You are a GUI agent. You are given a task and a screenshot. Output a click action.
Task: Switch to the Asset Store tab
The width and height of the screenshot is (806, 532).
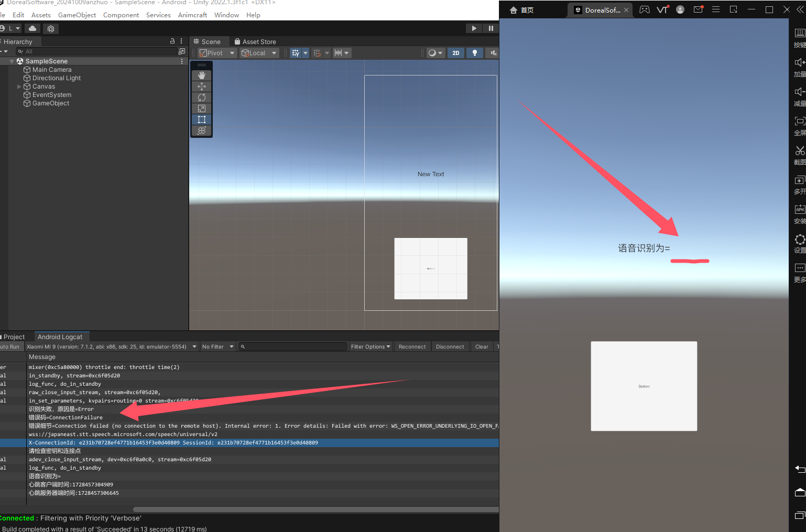(x=255, y=41)
